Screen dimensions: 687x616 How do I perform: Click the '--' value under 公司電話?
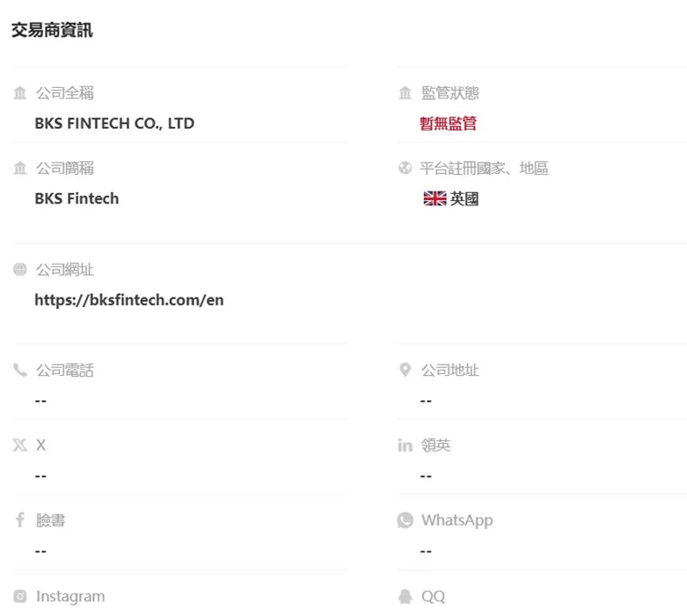(41, 401)
